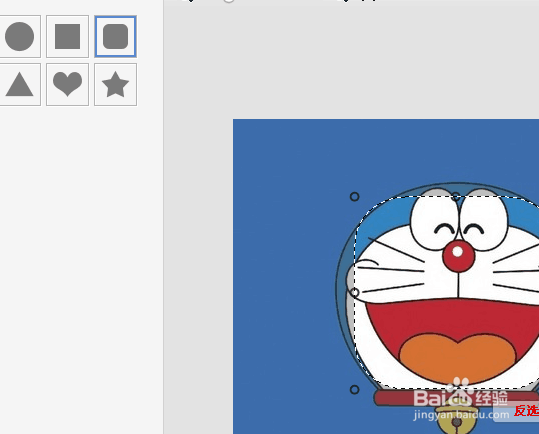The image size is (539, 434).
Task: Select the circle shape option
Action: pos(20,36)
